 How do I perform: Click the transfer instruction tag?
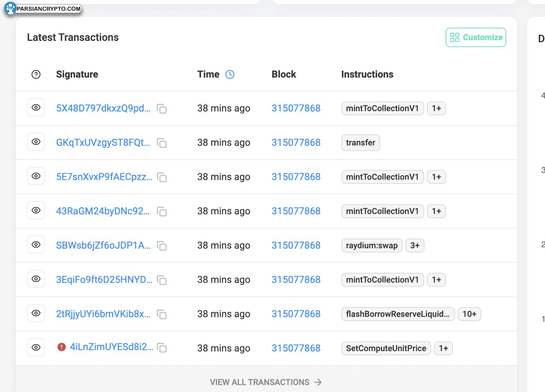(360, 143)
